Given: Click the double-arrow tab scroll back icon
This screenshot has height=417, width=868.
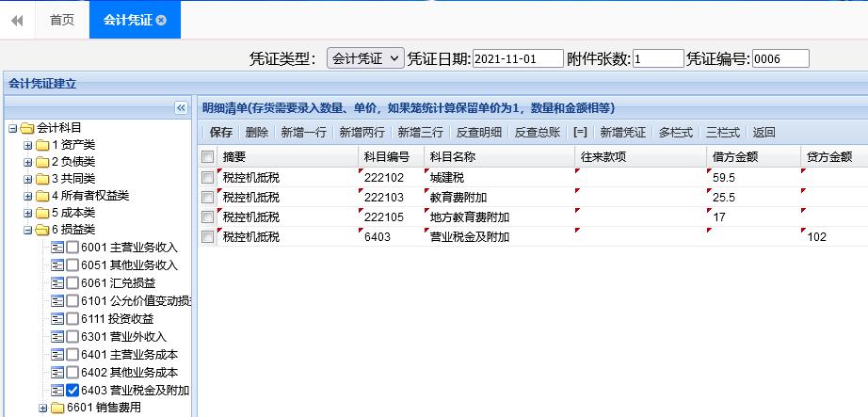Looking at the screenshot, I should [x=17, y=20].
